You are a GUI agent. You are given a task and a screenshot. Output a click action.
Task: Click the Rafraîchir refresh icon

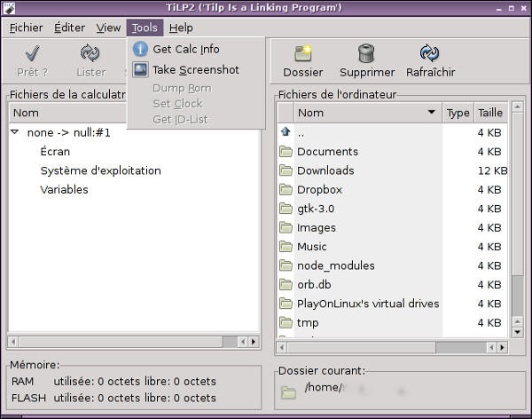click(x=429, y=53)
